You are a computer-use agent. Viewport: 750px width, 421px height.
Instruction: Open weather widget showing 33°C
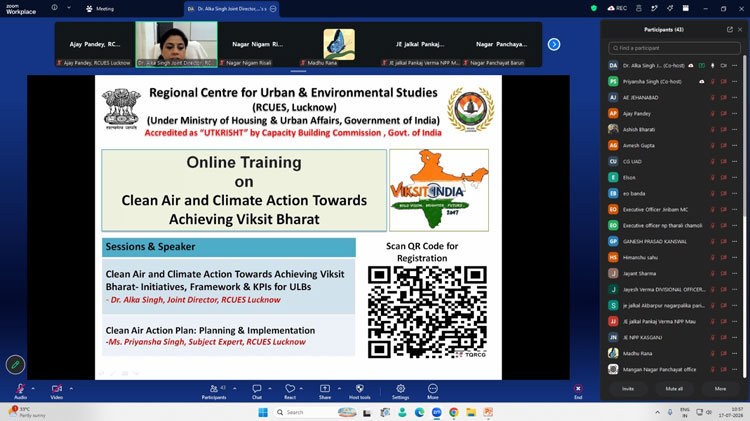pos(27,412)
